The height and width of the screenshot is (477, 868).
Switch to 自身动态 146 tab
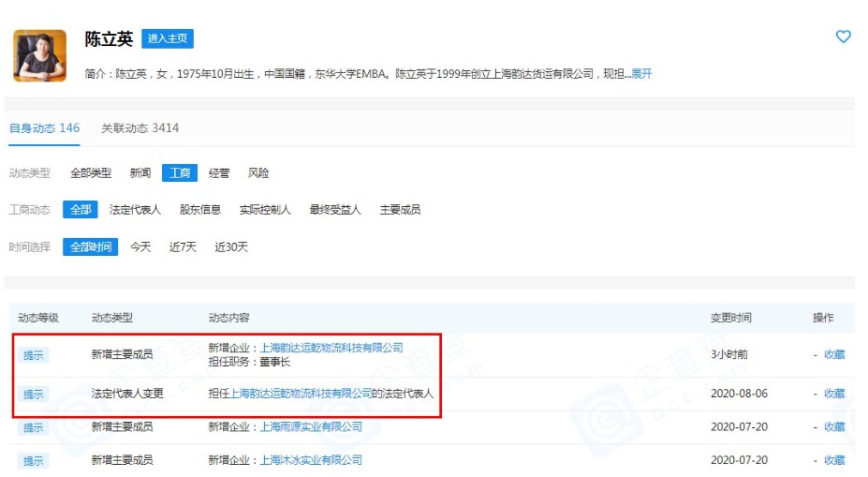coord(44,128)
